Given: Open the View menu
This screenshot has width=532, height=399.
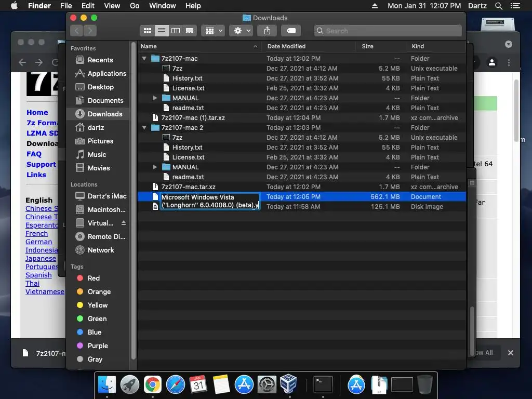Looking at the screenshot, I should tap(112, 6).
